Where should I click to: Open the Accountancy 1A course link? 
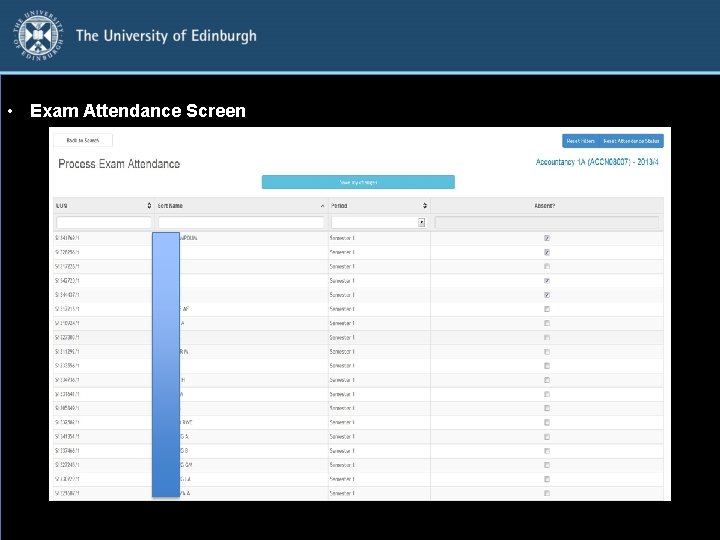[597, 162]
